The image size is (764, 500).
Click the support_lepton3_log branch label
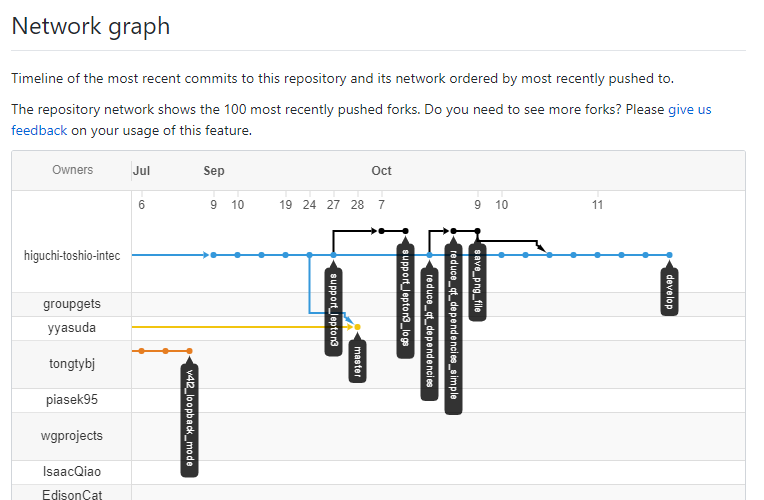point(405,301)
